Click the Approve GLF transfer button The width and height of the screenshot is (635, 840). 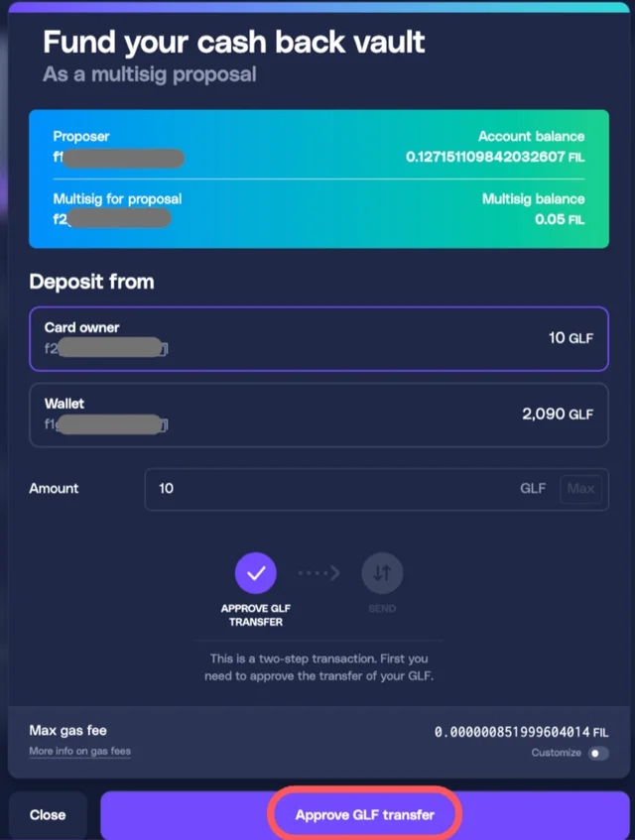(x=364, y=815)
